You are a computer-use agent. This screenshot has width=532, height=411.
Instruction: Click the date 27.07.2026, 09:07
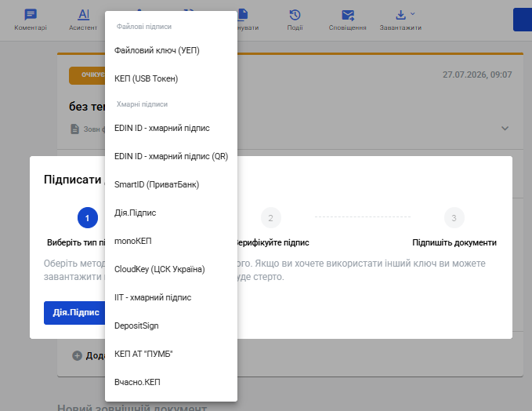(477, 75)
